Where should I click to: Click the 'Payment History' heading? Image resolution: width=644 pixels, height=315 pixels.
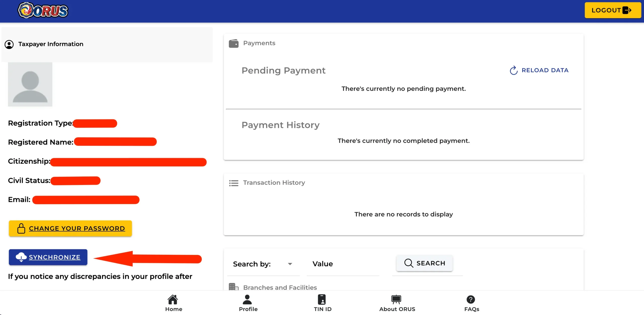[280, 125]
